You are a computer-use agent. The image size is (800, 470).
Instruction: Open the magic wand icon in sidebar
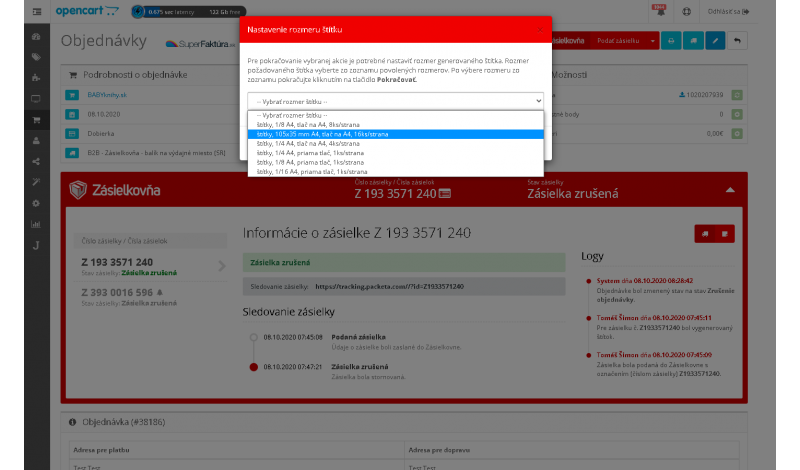tap(36, 182)
